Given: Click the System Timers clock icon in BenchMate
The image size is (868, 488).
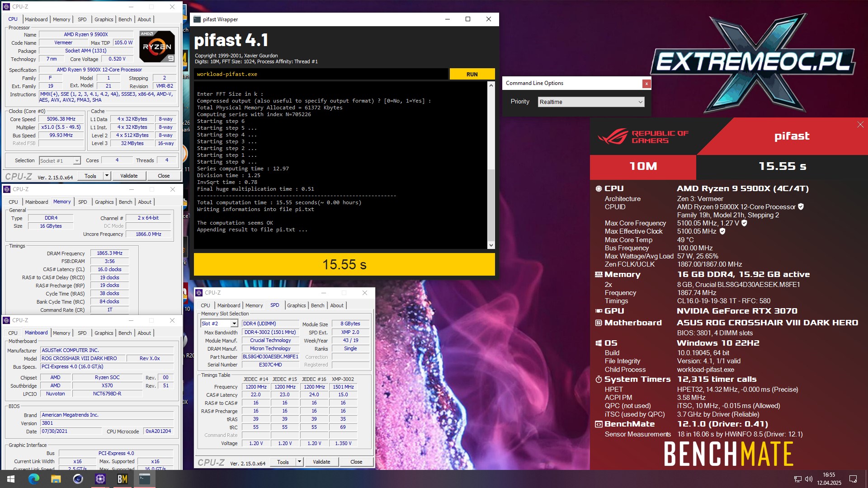Looking at the screenshot, I should [x=599, y=380].
